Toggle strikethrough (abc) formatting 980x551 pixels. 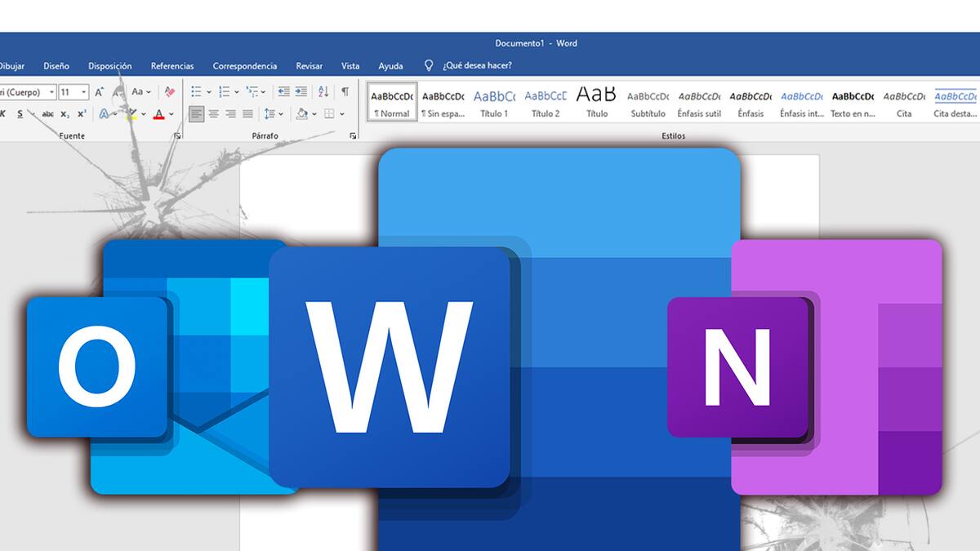point(48,114)
